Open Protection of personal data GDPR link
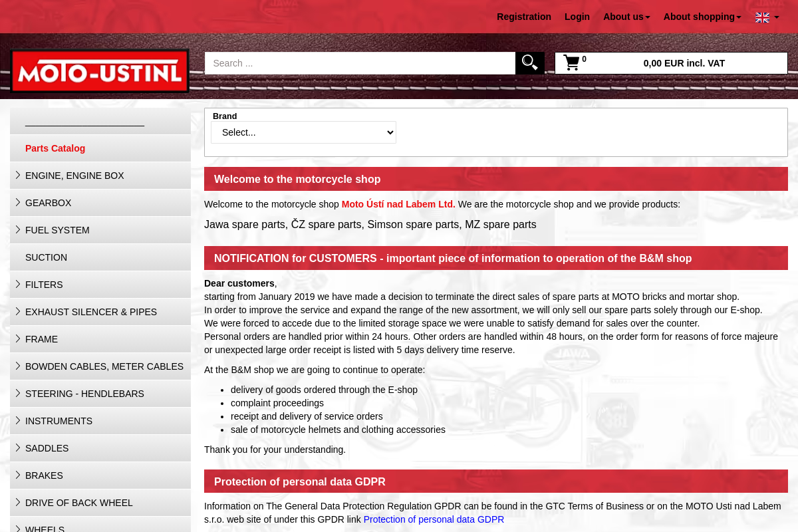This screenshot has width=798, height=532. point(434,519)
